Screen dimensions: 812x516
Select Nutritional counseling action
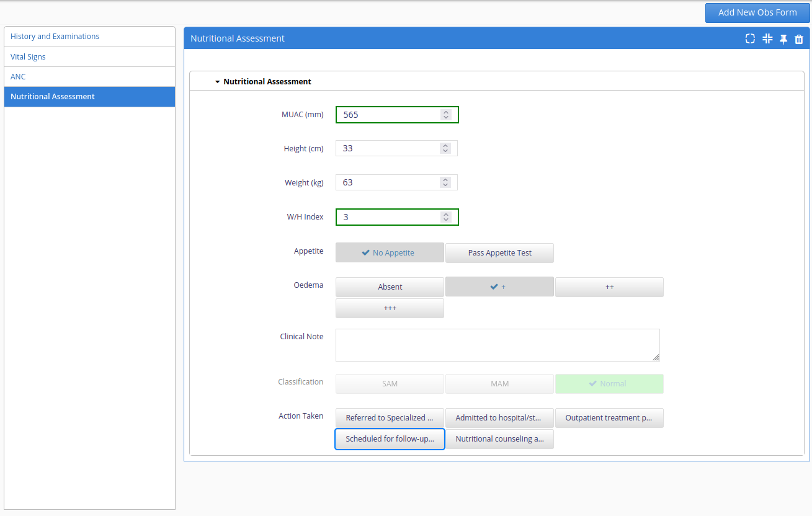point(499,438)
